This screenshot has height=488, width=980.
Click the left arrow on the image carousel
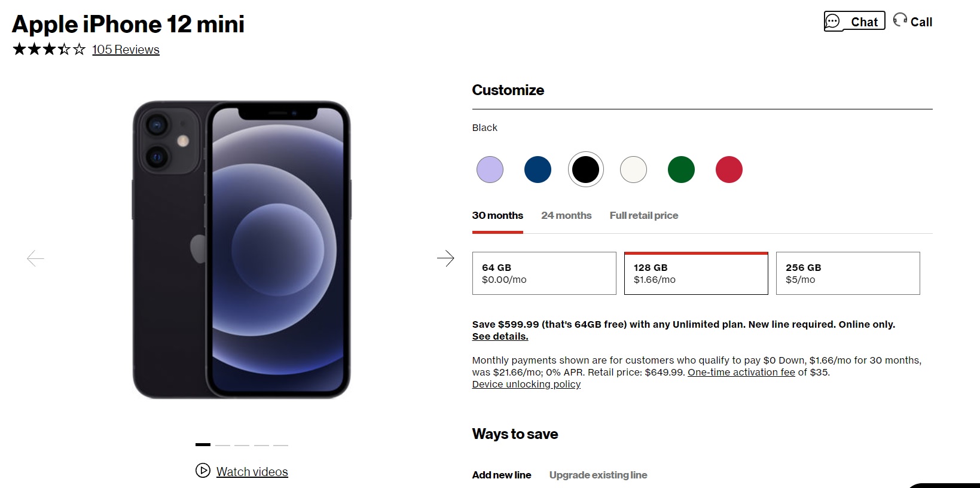(35, 258)
